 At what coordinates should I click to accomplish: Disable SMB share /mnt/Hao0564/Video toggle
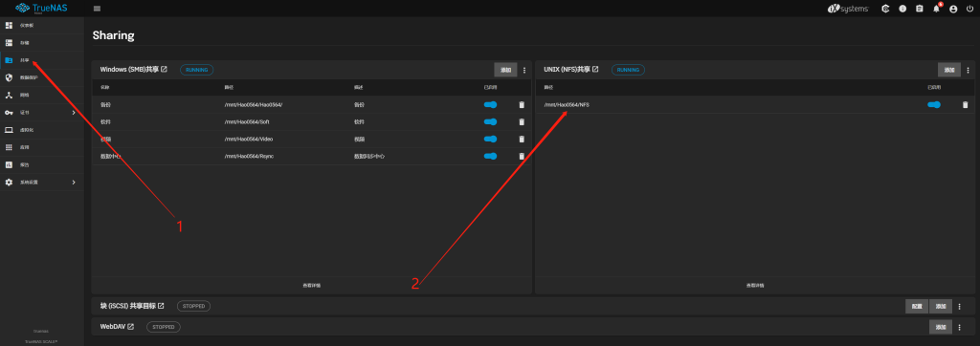pyautogui.click(x=491, y=140)
